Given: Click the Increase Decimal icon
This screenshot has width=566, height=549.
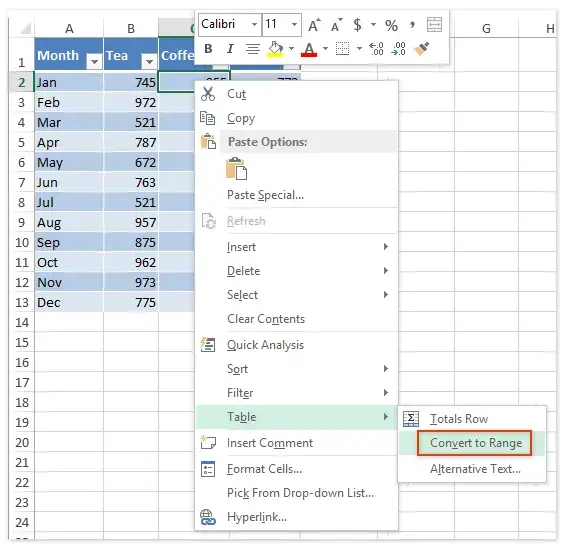Looking at the screenshot, I should coord(376,49).
